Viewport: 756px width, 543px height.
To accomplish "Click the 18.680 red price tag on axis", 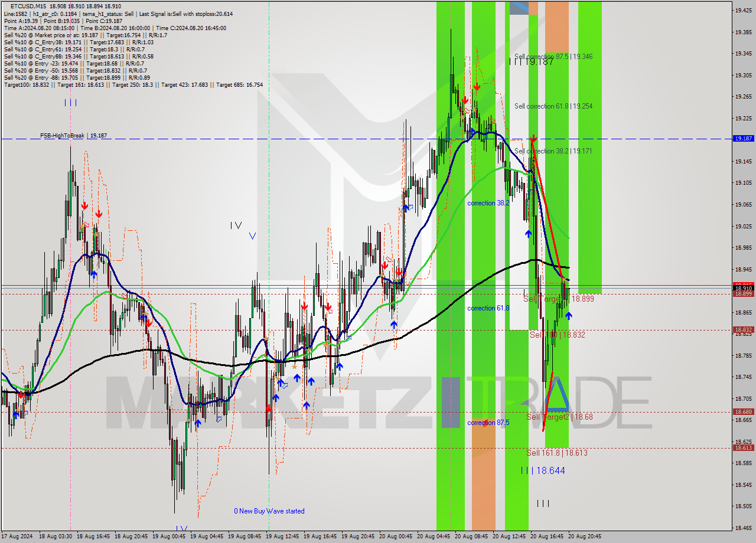I will (743, 411).
